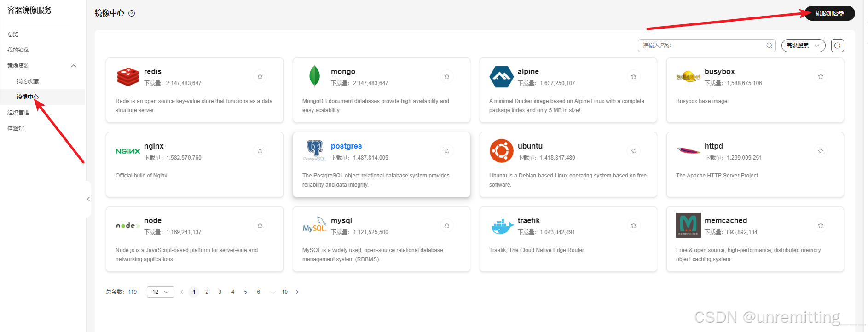Viewport: 868px width, 332px height.
Task: Click the postgres elephant logo
Action: (315, 151)
